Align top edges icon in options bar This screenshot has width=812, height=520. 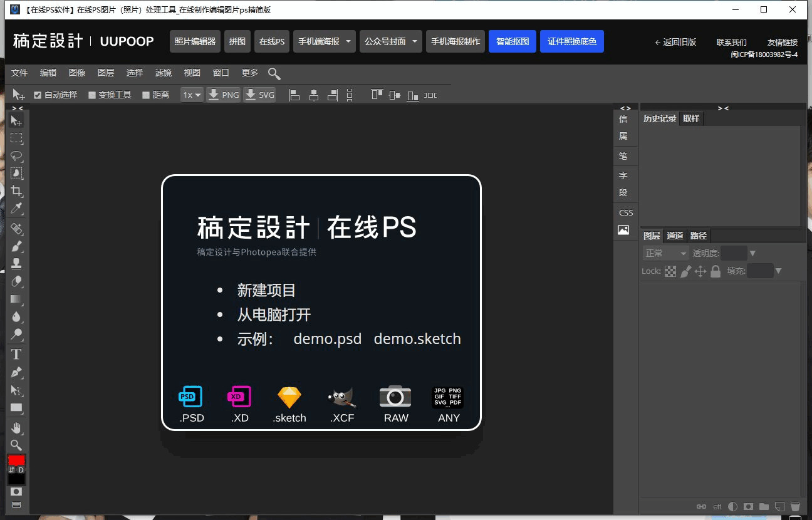(377, 95)
